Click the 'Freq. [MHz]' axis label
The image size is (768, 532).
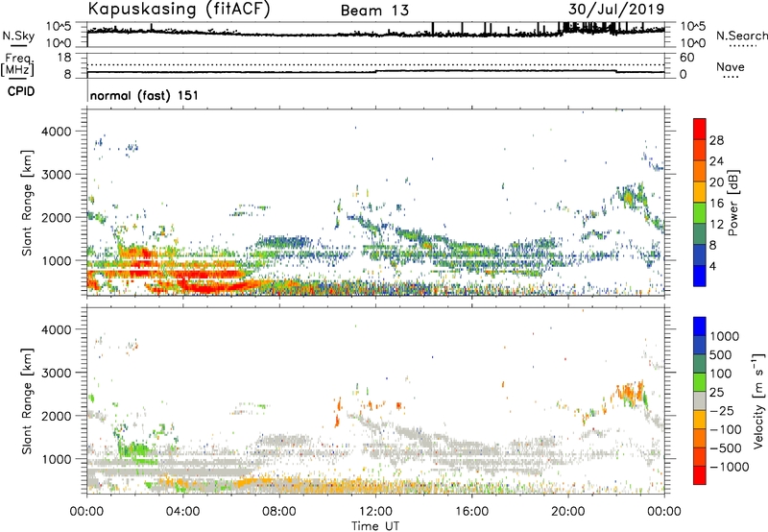(17, 64)
